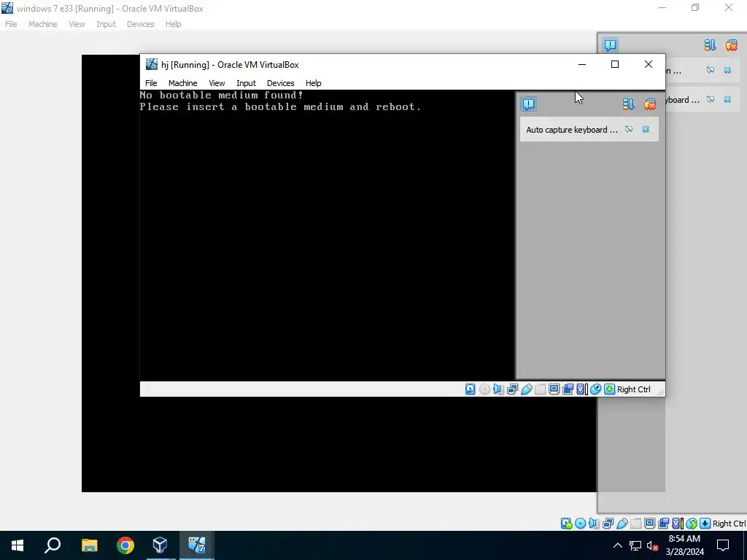Click delete all notifications icon in hj panel

tap(650, 104)
